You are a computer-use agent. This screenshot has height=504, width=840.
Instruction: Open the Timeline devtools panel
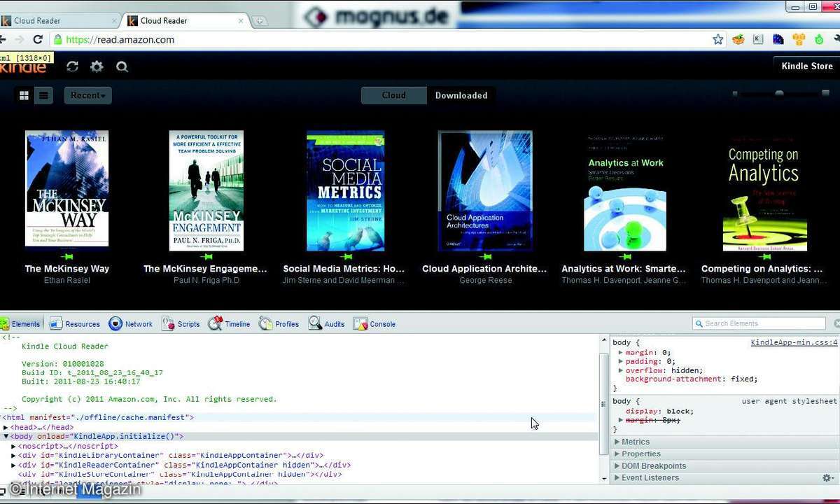(229, 324)
